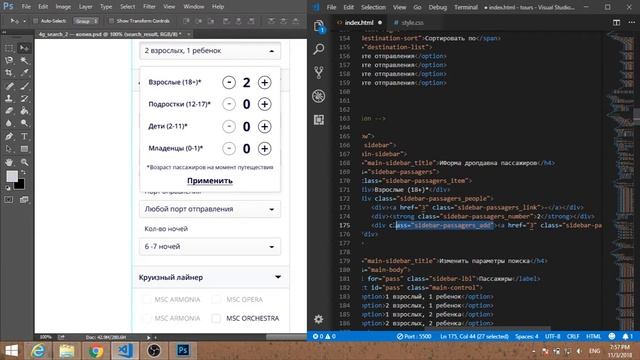The width and height of the screenshot is (640, 360).
Task: Select the Rectangular Marquee tool in Photoshop
Action: pos(9,48)
